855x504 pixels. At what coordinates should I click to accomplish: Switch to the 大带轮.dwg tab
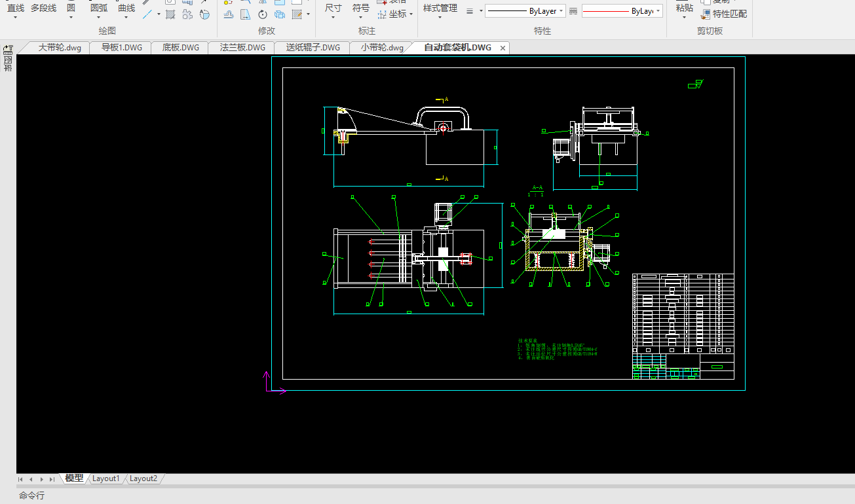[60, 48]
